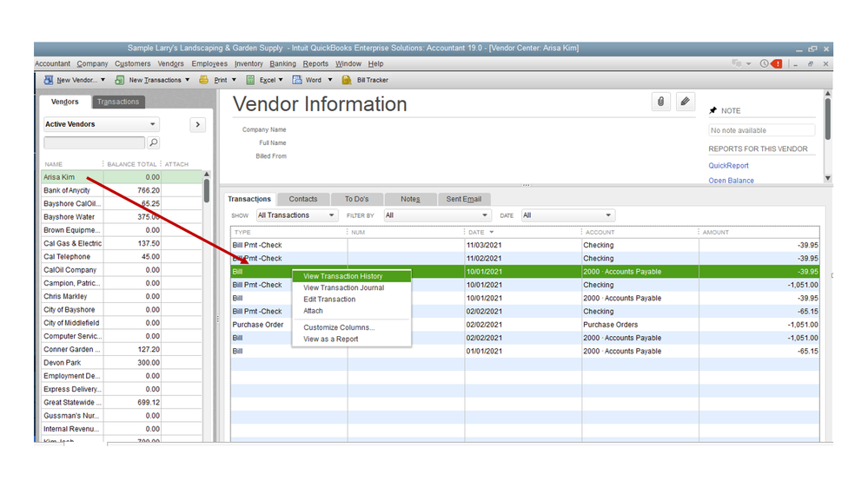Select vendor City of Bayshore
The height and width of the screenshot is (488, 868).
click(x=122, y=310)
